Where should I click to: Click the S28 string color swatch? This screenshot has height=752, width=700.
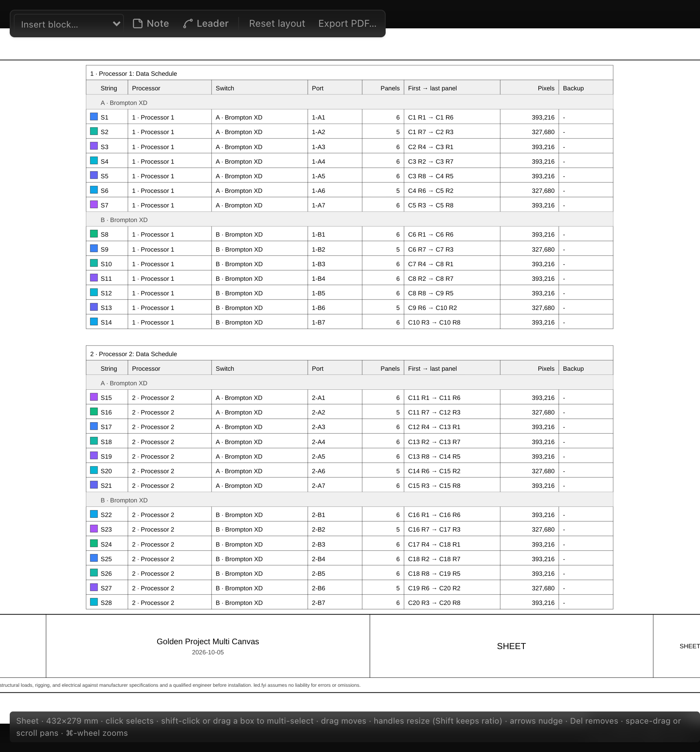(94, 602)
